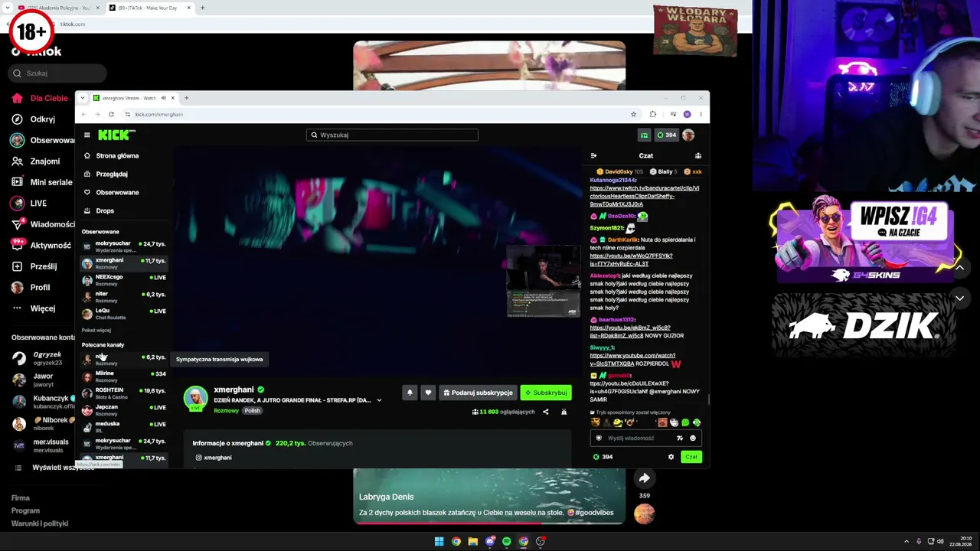Open Kick Obserwowane menu item
The height and width of the screenshot is (551, 980).
(117, 192)
